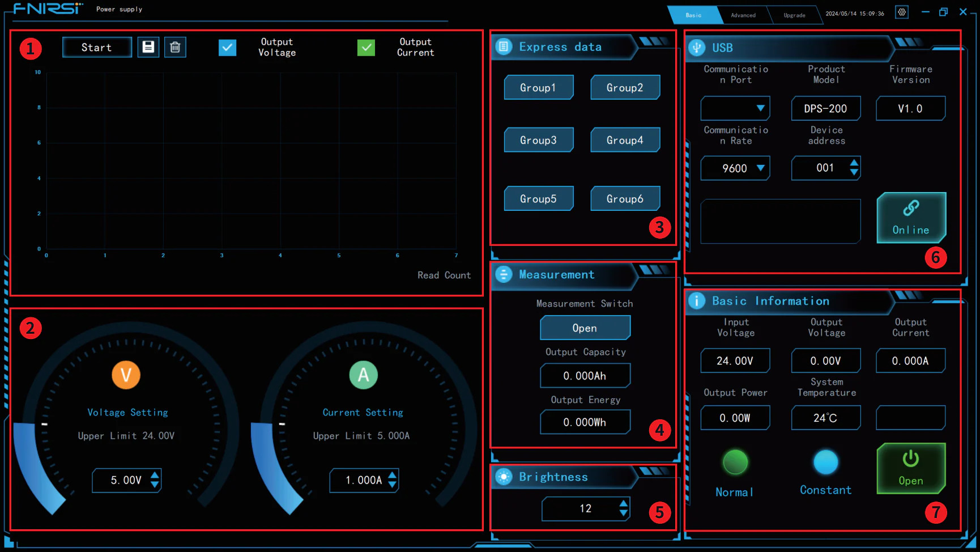Start the chart recording

(97, 48)
